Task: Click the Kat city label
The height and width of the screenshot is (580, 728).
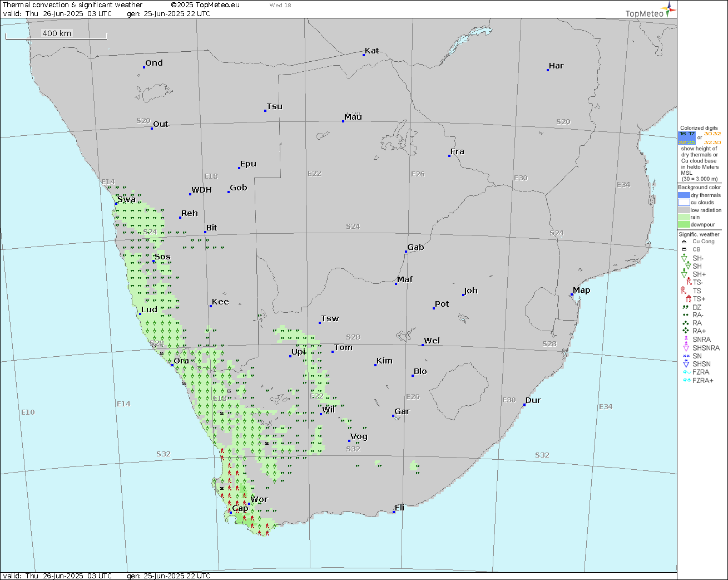Action: point(372,51)
